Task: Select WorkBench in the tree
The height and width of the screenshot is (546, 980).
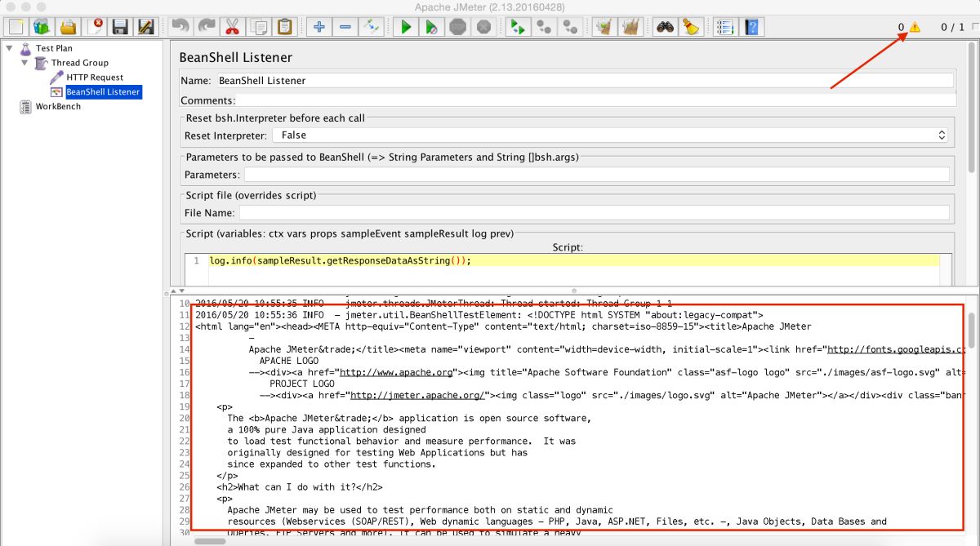Action: pyautogui.click(x=58, y=107)
